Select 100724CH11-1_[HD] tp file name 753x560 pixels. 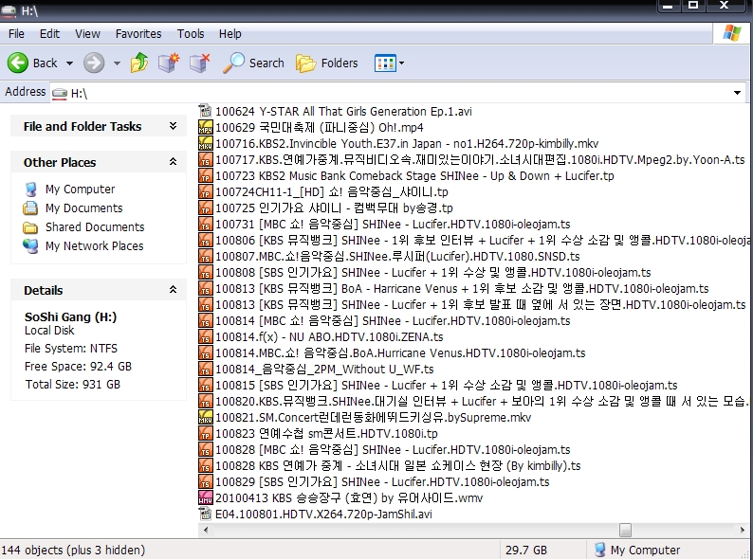click(331, 192)
